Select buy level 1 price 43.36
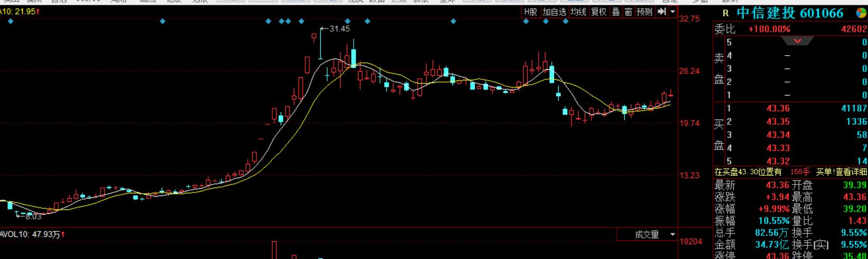 (778, 108)
